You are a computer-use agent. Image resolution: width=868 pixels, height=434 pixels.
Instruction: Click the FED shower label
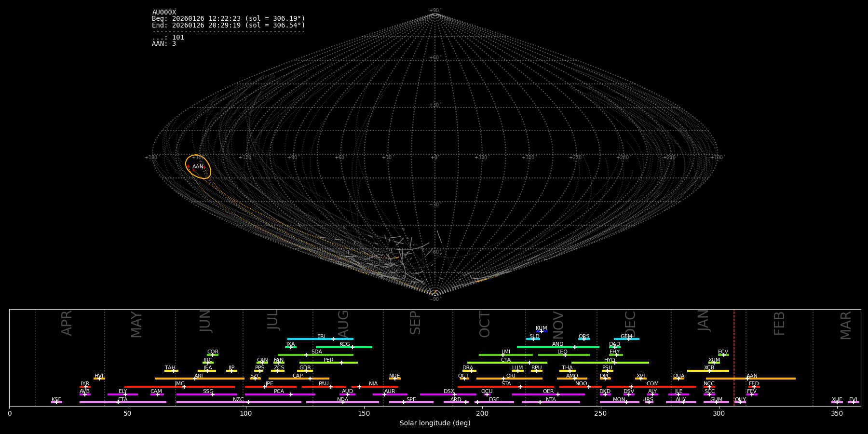(754, 384)
